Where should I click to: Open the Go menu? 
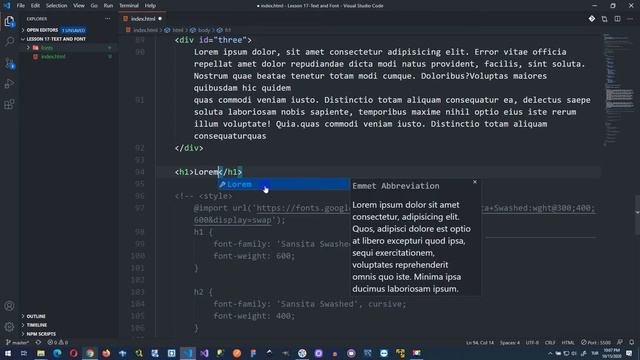pyautogui.click(x=94, y=6)
